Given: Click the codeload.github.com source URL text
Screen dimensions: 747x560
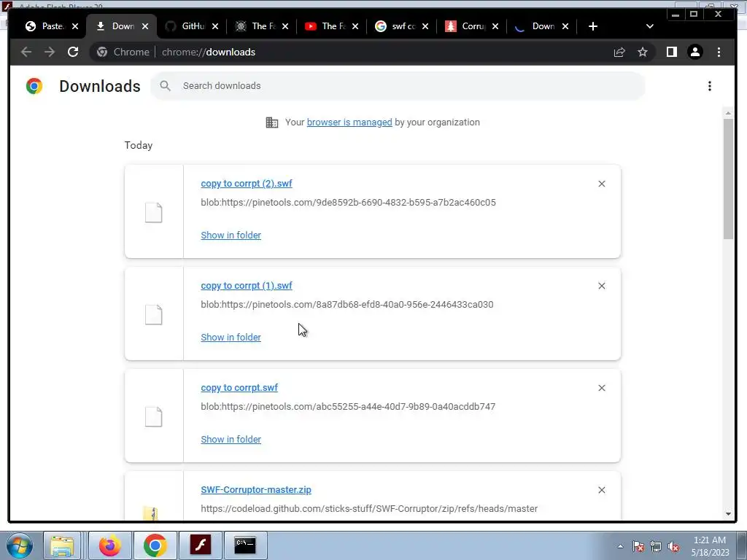Looking at the screenshot, I should [x=369, y=508].
